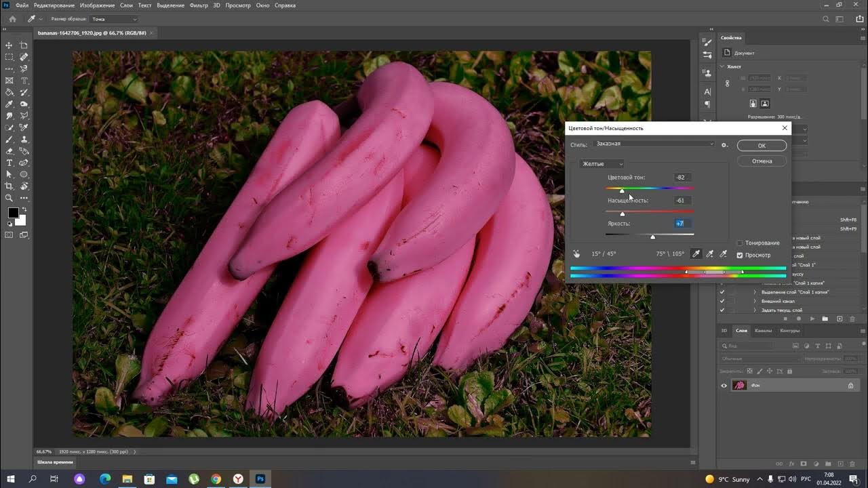Click the on-image adjustment hand icon
The image size is (868, 488).
[x=576, y=253]
